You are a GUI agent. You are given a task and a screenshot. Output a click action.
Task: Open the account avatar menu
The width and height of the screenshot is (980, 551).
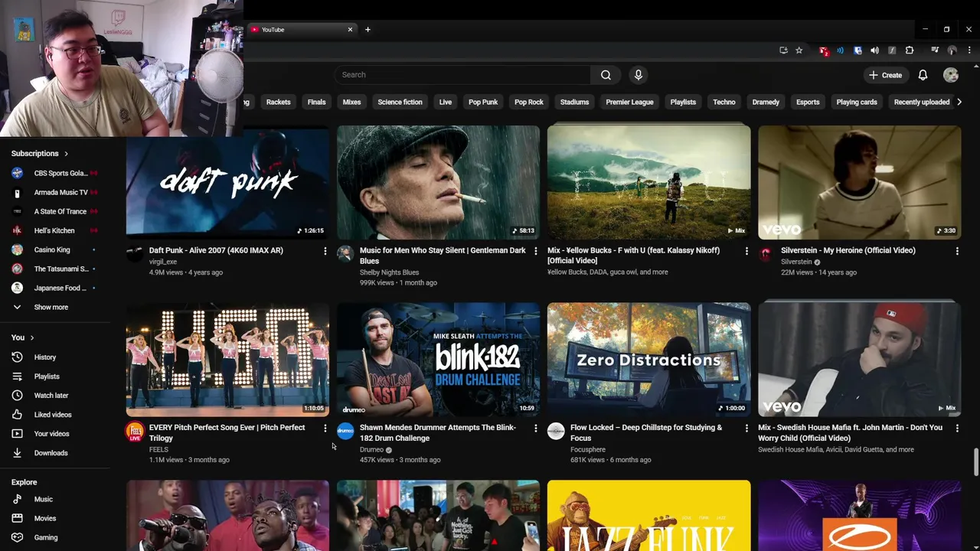click(x=951, y=75)
